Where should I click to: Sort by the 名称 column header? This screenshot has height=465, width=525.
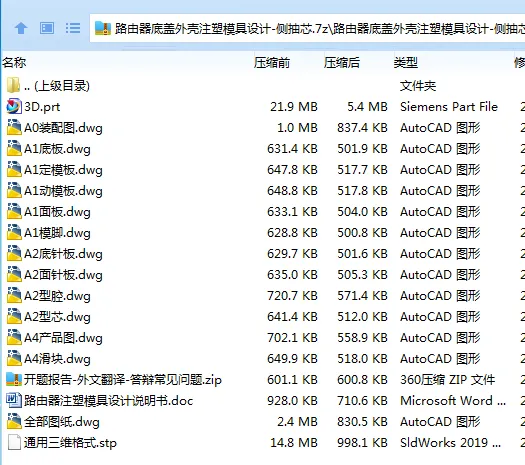tap(14, 63)
